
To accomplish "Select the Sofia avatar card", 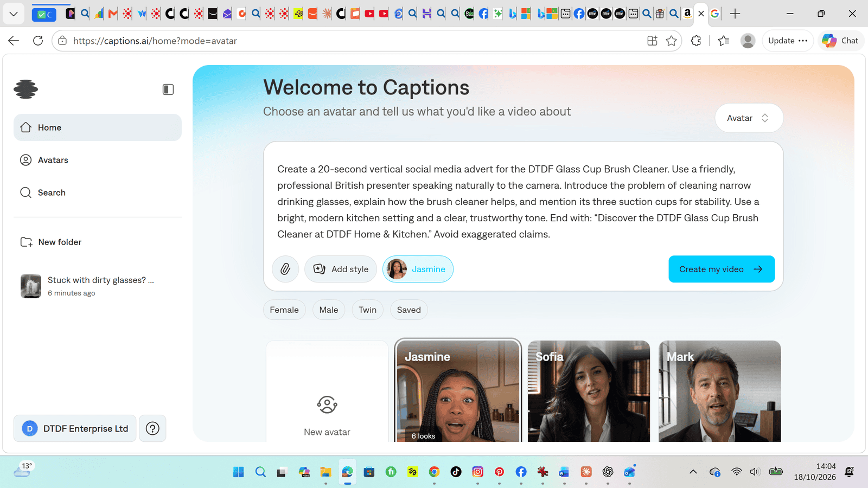I will [589, 391].
